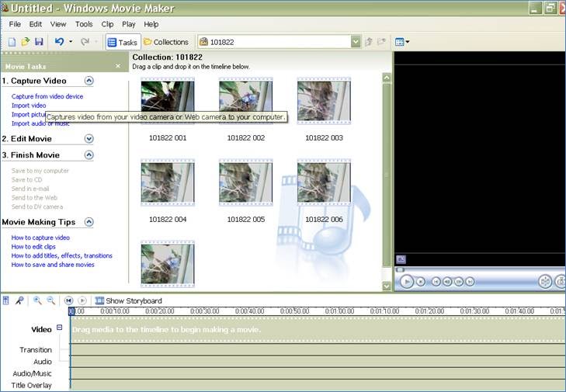The width and height of the screenshot is (566, 392).
Task: Create a new project with New icon
Action: [x=12, y=42]
